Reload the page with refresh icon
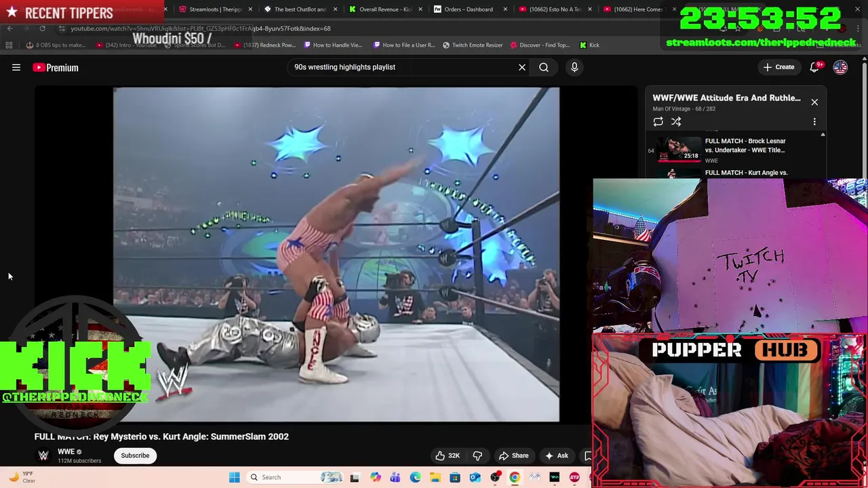 pos(42,28)
